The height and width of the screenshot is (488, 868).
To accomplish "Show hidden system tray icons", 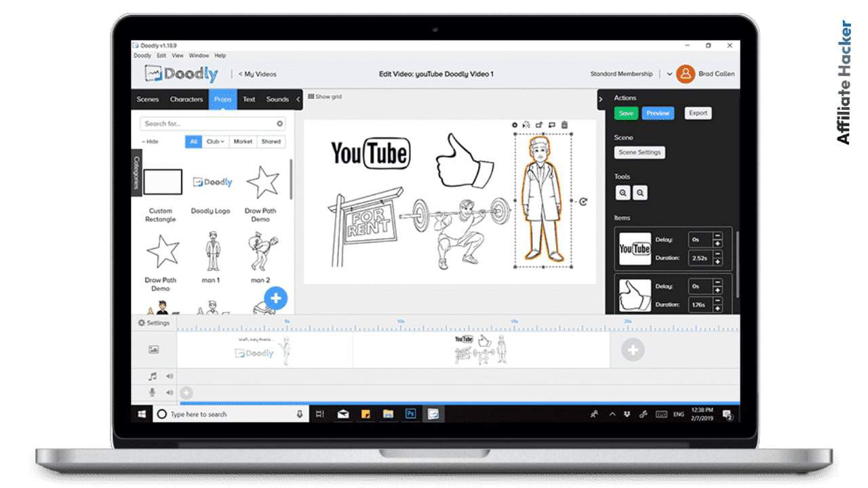I will click(612, 414).
